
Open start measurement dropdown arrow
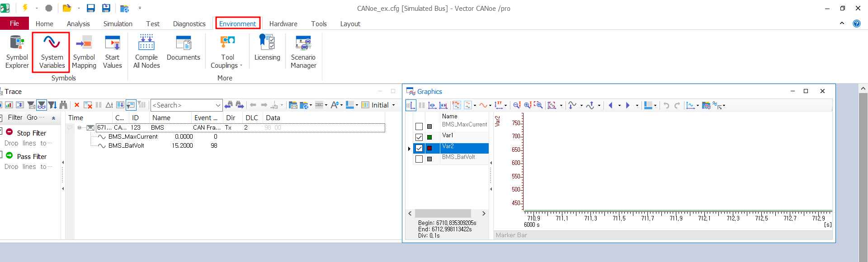coord(37,8)
